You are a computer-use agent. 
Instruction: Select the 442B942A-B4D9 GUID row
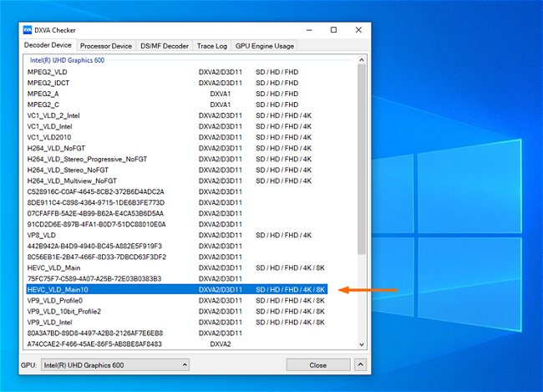pyautogui.click(x=176, y=246)
